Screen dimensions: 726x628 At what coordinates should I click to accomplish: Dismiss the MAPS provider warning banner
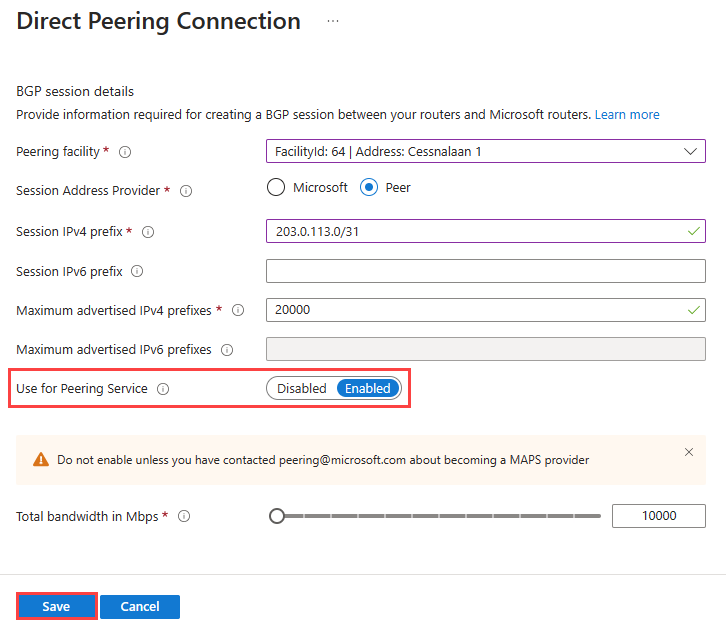689,452
